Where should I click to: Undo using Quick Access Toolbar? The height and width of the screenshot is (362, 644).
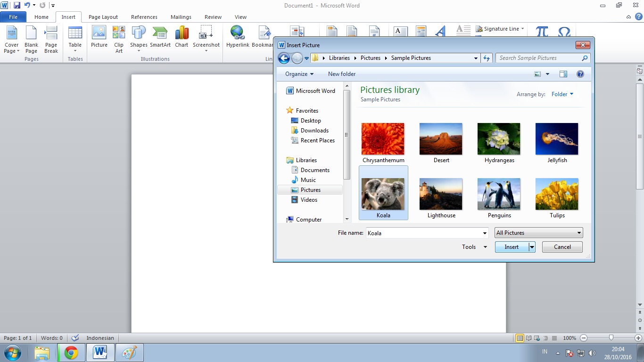click(27, 5)
